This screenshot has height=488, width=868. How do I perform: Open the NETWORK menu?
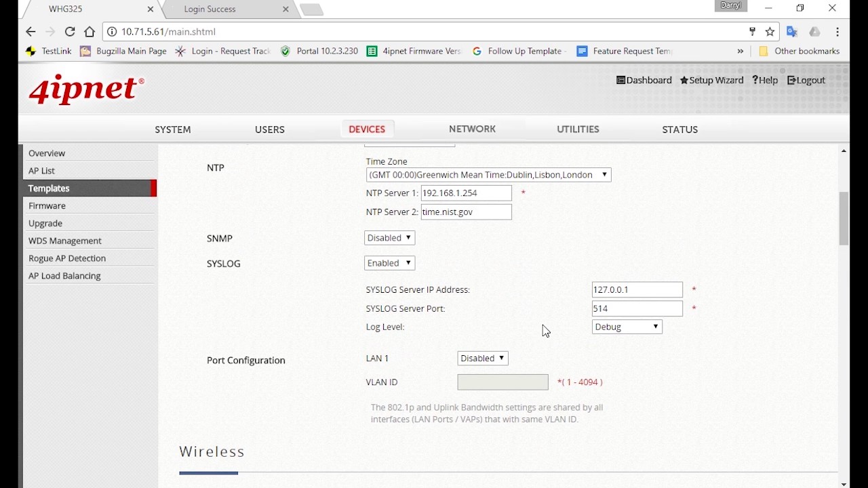pos(472,129)
